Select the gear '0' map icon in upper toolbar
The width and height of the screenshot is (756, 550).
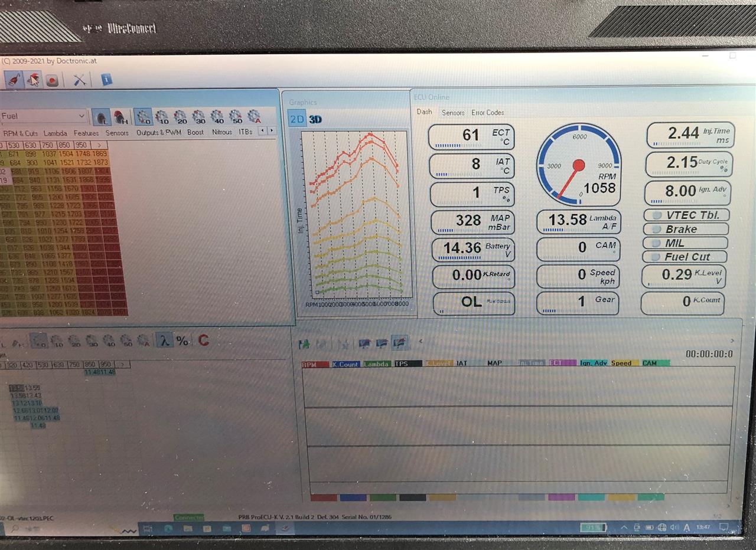[x=143, y=117]
